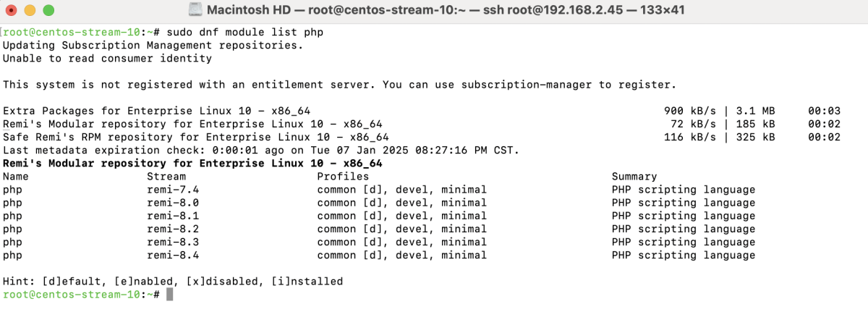The image size is (868, 312).
Task: Click the Summary column header
Action: point(634,177)
